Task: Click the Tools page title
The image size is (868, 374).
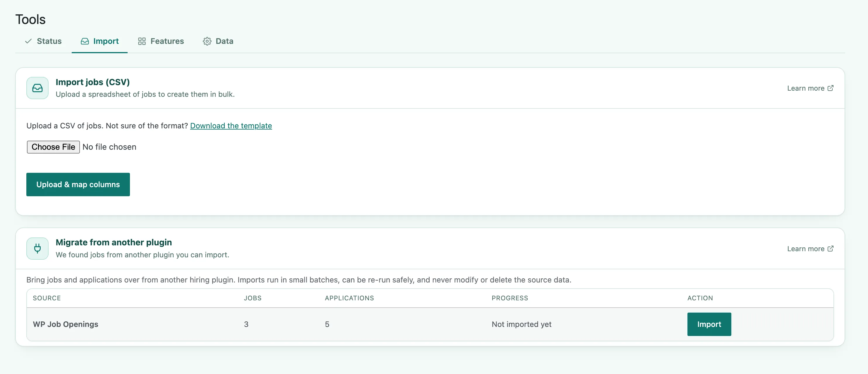Action: [x=30, y=20]
